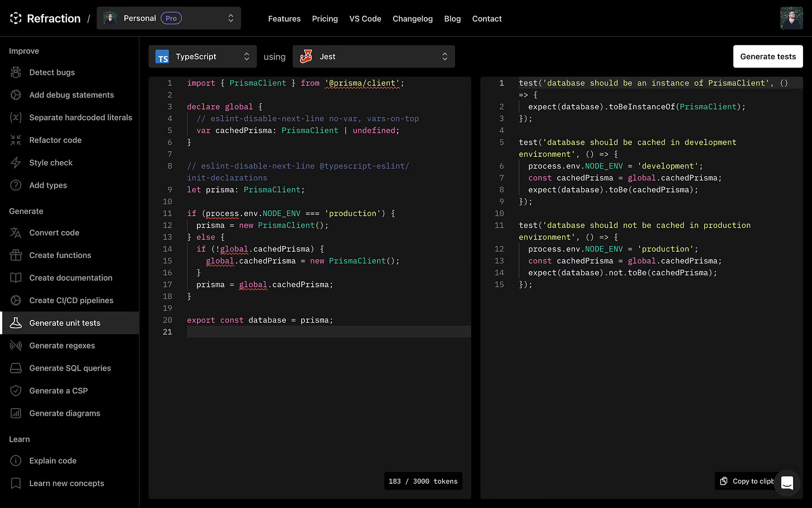Click the user avatar in top right
Viewport: 812px width, 508px height.
click(x=791, y=18)
